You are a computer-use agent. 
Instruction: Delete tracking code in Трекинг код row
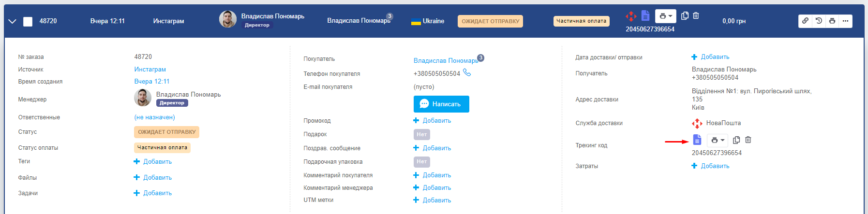click(748, 140)
